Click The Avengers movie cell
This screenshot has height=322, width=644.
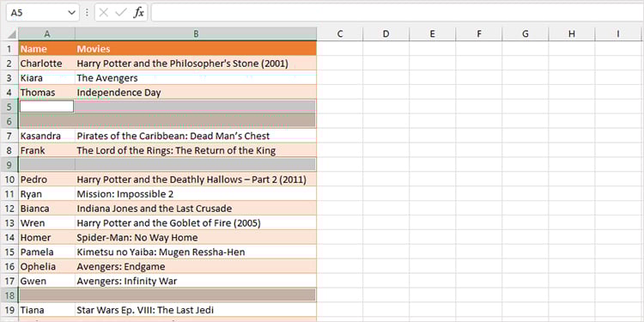point(196,77)
